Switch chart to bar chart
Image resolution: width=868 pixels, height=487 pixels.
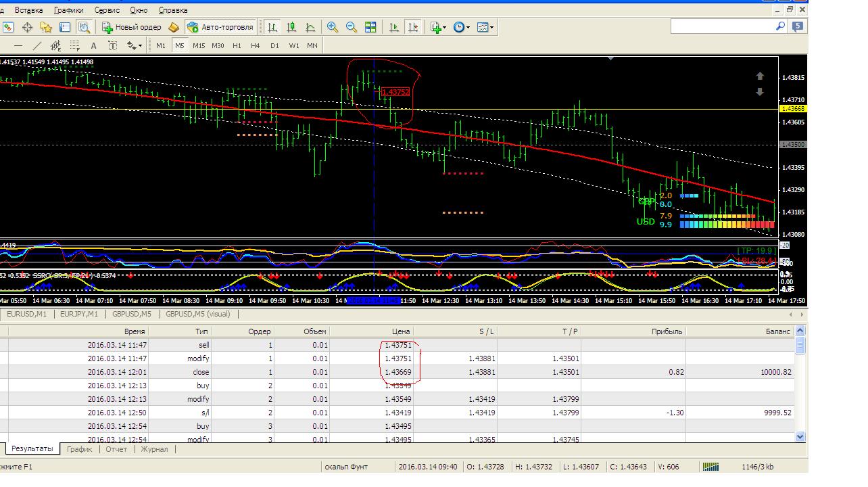[x=272, y=27]
